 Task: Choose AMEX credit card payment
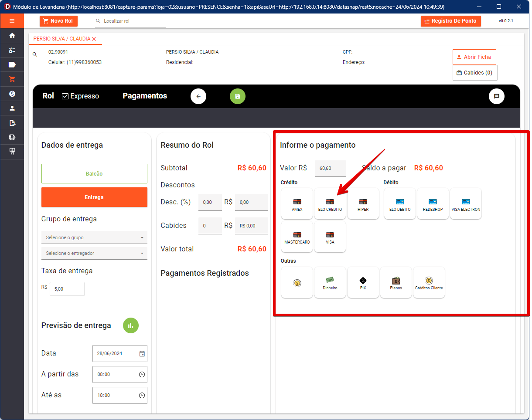pos(297,203)
